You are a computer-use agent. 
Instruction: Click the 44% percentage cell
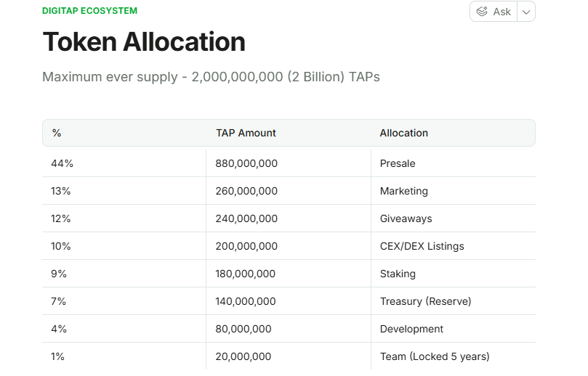[x=62, y=163]
